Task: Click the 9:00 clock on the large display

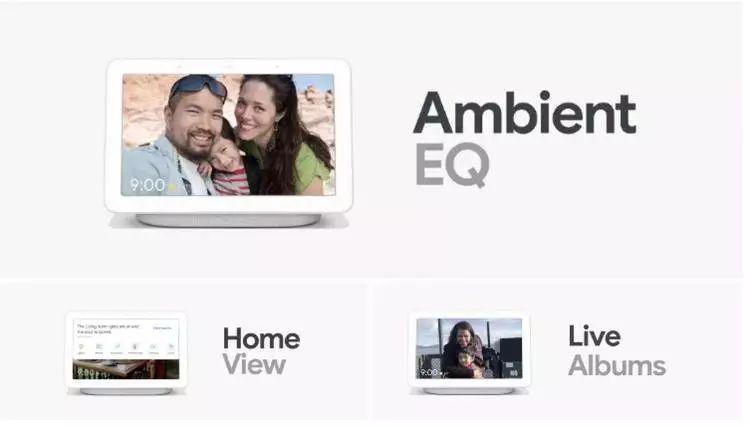Action: (147, 185)
